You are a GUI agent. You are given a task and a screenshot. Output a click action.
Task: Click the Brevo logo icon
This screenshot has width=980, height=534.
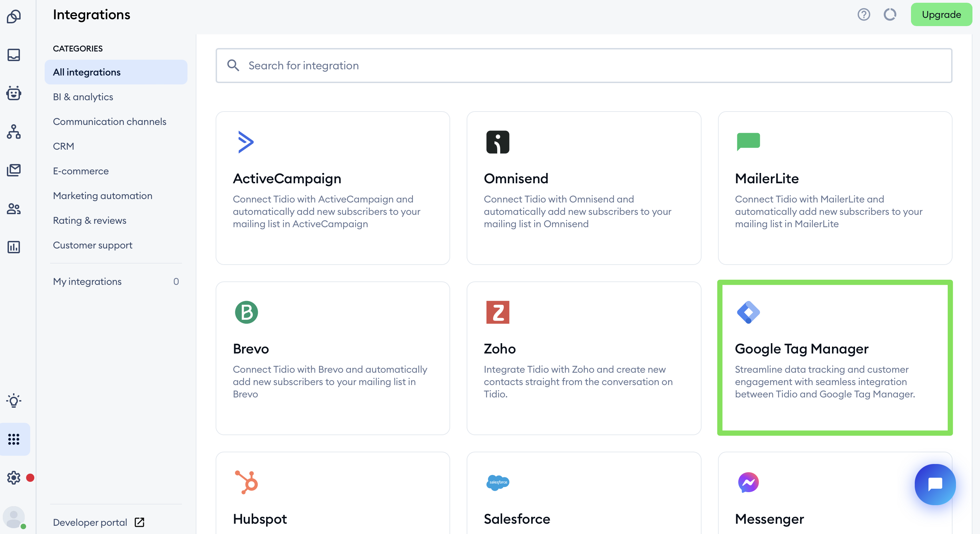tap(246, 312)
